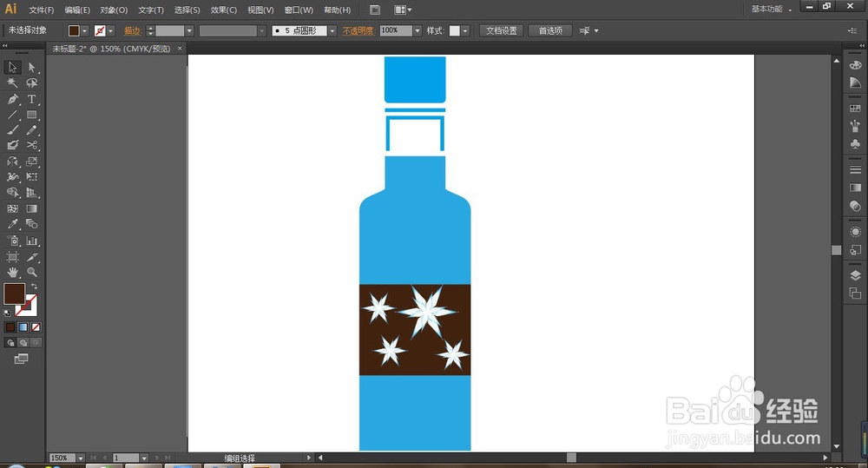The width and height of the screenshot is (868, 468).
Task: Switch to Draw Normal mode
Action: [x=10, y=343]
